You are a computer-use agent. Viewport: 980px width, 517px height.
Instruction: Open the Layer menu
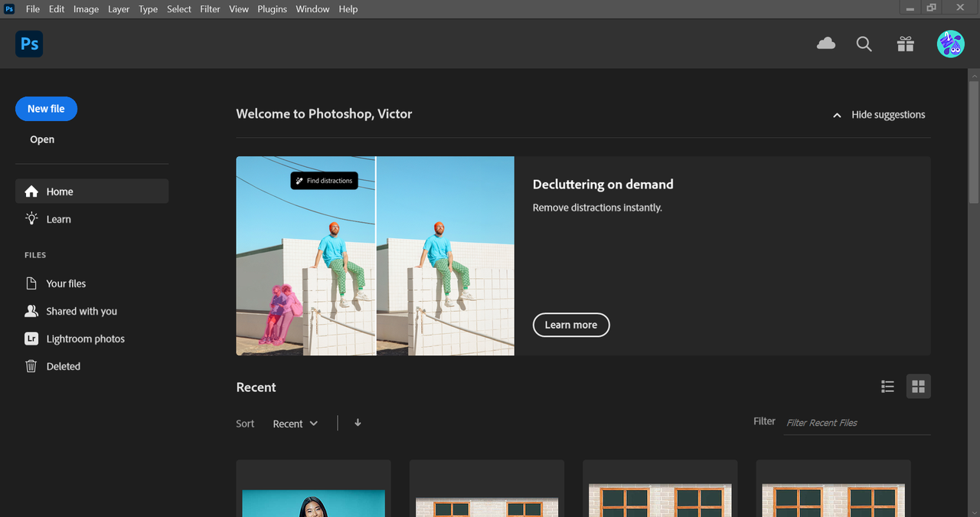tap(119, 9)
